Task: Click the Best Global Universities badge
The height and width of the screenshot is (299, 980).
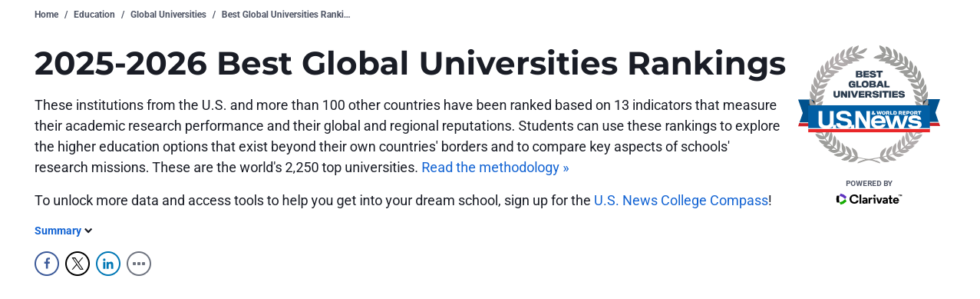Action: click(869, 105)
